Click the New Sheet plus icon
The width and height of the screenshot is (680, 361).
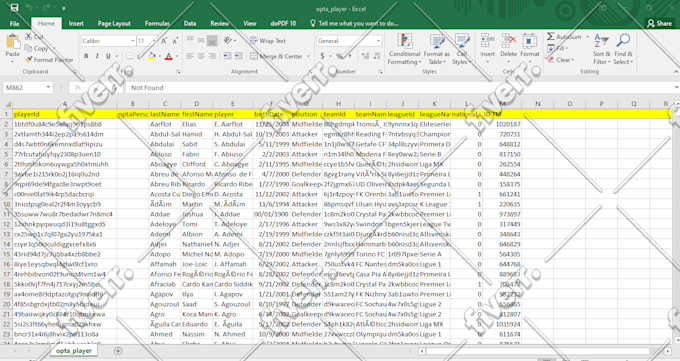pos(118,351)
